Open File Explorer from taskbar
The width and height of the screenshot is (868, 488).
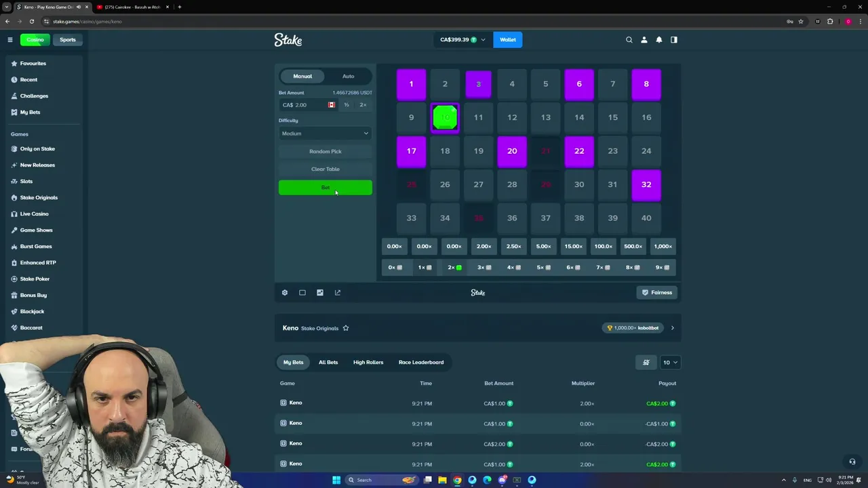coord(443,480)
